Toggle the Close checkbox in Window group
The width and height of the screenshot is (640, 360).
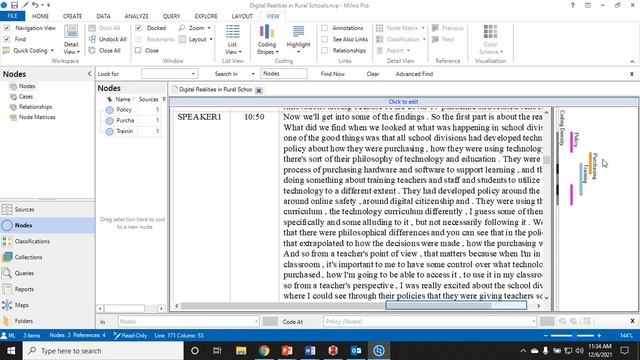click(x=138, y=50)
